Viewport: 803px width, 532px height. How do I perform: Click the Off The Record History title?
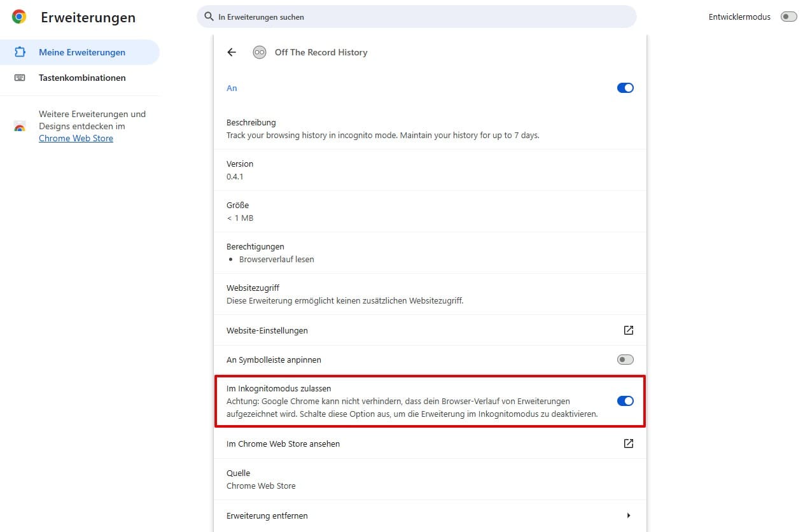pyautogui.click(x=321, y=52)
